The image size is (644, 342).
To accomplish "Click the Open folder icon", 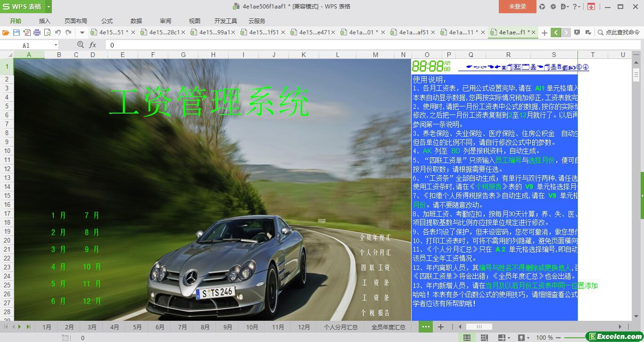I will [6, 33].
